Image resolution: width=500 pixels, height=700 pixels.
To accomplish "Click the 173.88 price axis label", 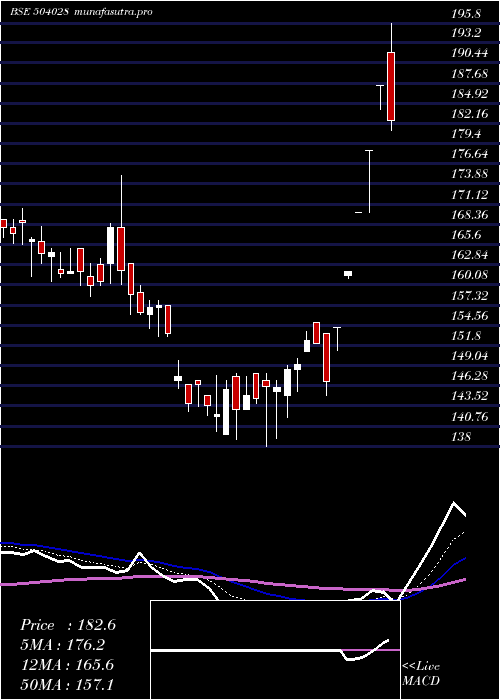I will pyautogui.click(x=470, y=174).
